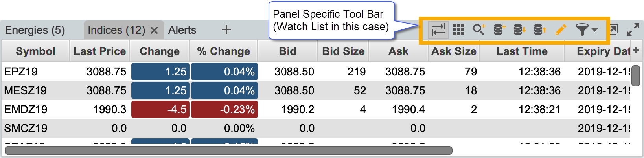Add a column using header plus button
This screenshot has width=644, height=158.
(636, 50)
